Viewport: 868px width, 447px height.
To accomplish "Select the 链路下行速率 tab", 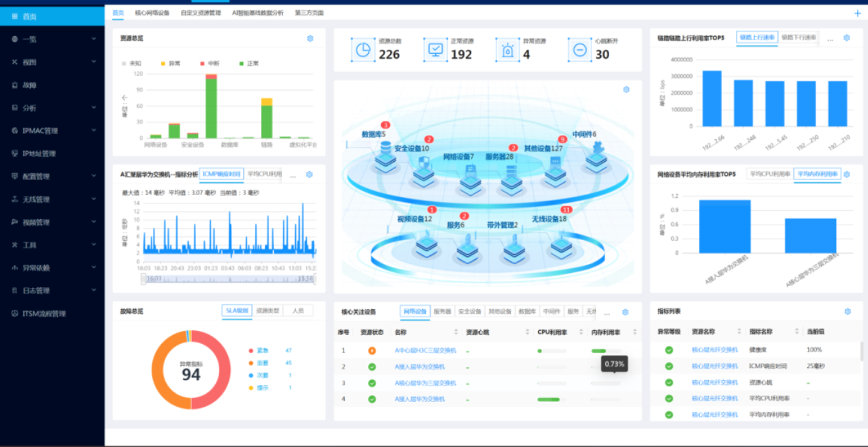I will (x=798, y=38).
